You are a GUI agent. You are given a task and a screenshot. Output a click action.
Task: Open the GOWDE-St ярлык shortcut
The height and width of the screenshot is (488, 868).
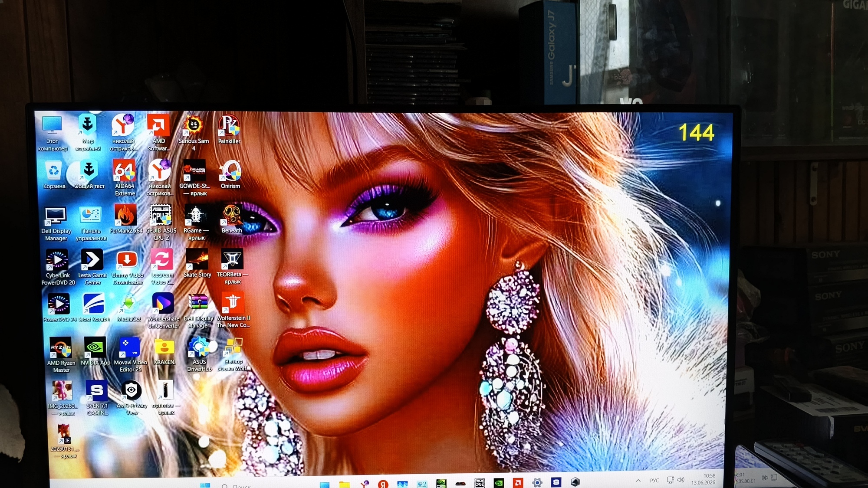coord(194,177)
